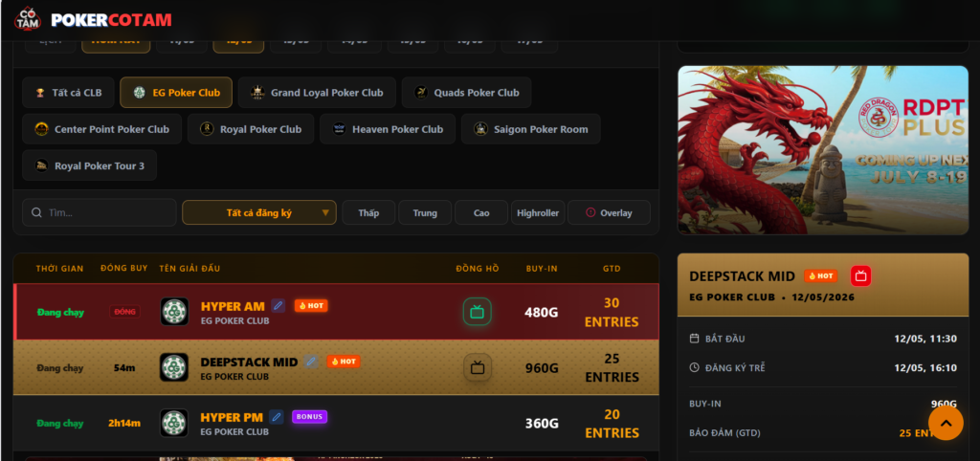Click the Cờ Tâm spade logo icon
The image size is (980, 461).
[27, 19]
